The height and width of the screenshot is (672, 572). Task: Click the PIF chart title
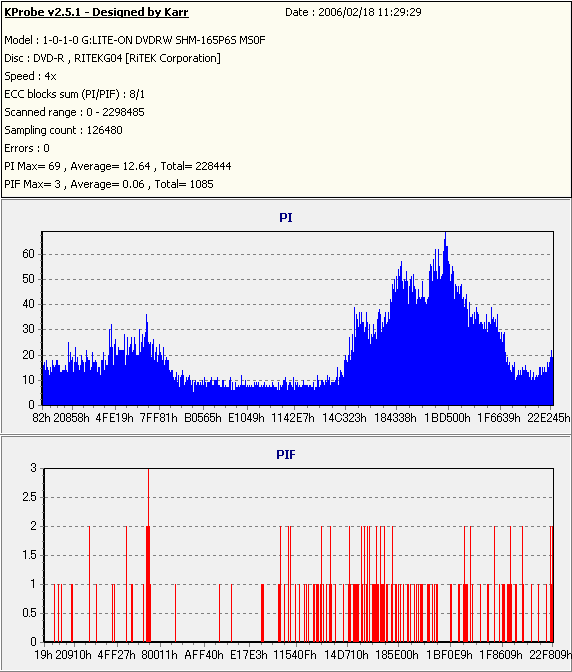click(x=286, y=455)
